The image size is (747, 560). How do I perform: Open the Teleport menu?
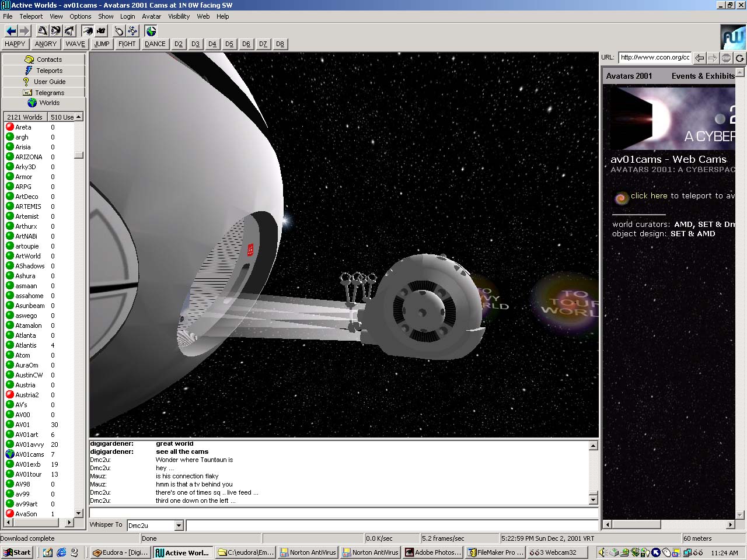point(31,16)
